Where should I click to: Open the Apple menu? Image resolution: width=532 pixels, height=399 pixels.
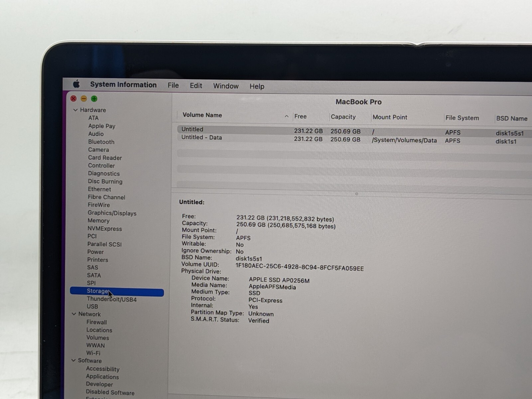pyautogui.click(x=76, y=84)
